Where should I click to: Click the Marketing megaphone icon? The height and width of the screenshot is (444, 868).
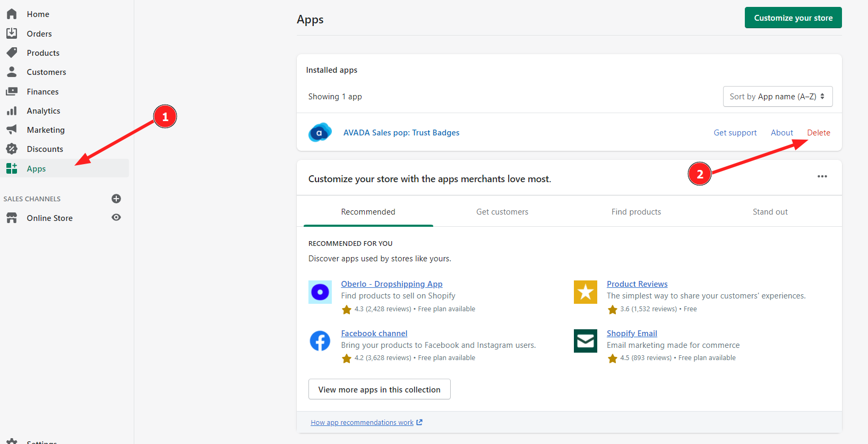(12, 130)
